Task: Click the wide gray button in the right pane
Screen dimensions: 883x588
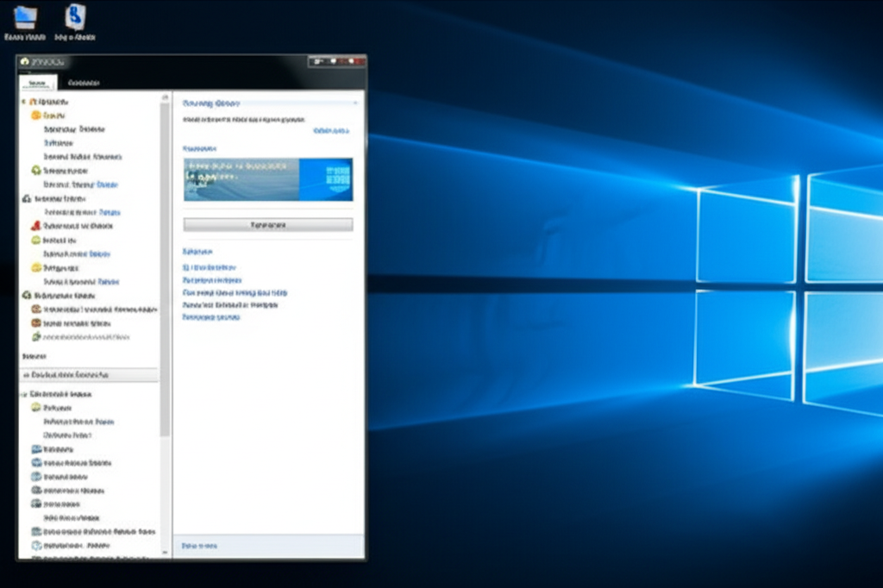Action: point(268,225)
